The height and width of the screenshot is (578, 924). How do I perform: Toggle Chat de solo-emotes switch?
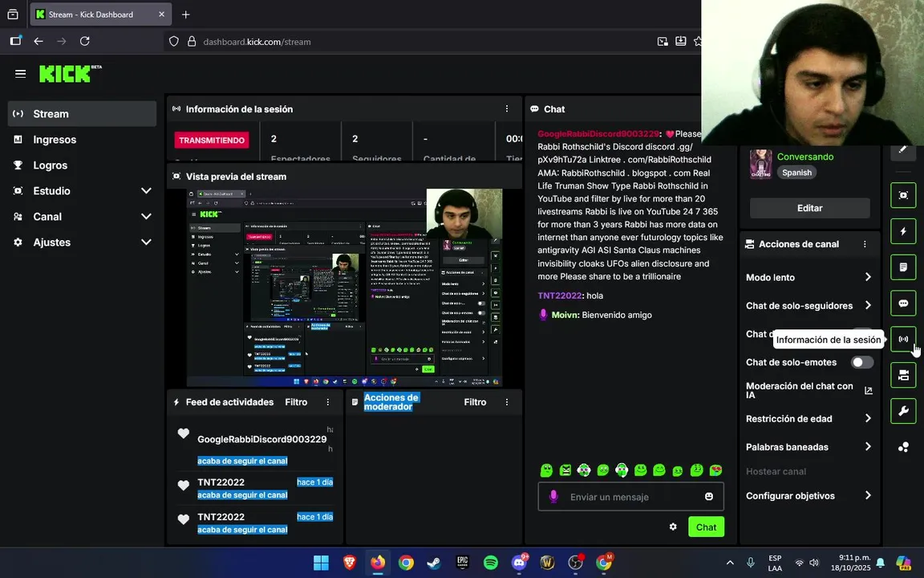861,362
